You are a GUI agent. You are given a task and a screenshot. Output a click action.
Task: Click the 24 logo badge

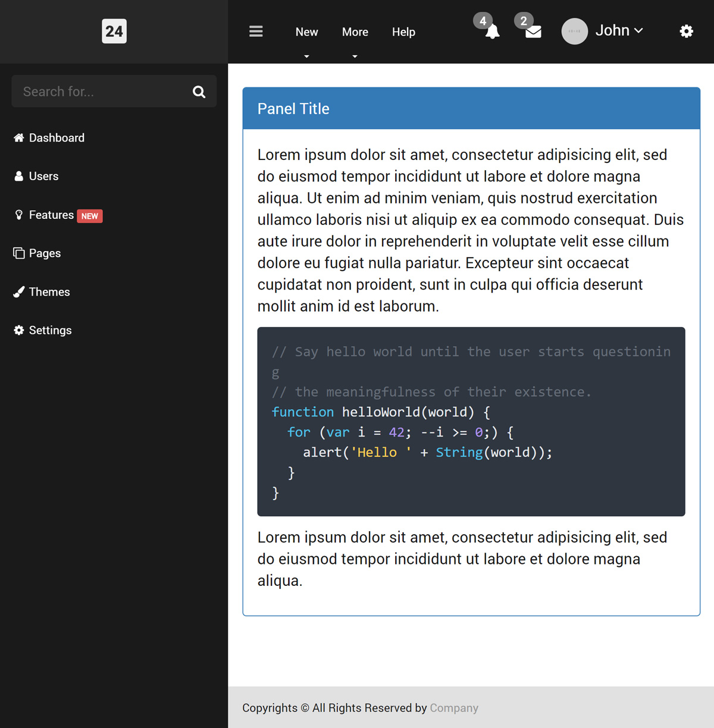coord(114,32)
